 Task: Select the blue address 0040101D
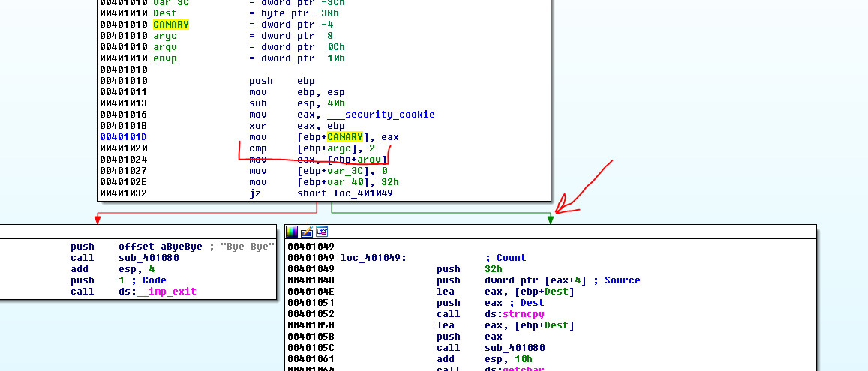[x=123, y=137]
